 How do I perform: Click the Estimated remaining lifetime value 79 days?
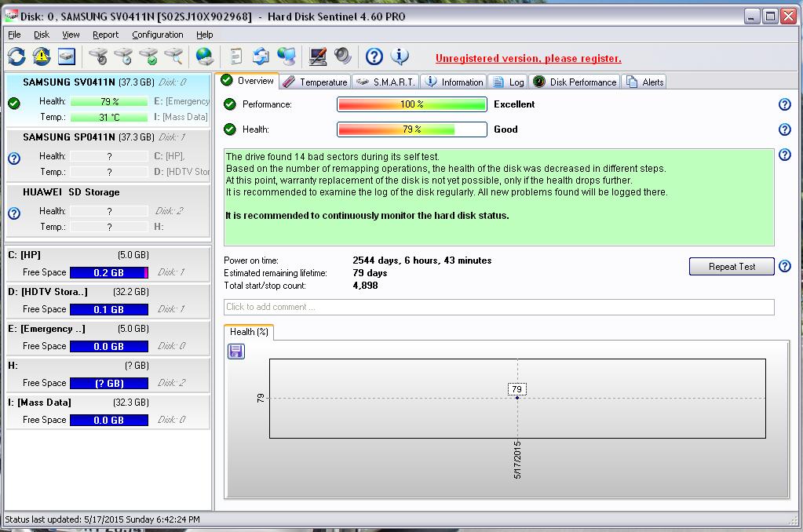click(370, 273)
